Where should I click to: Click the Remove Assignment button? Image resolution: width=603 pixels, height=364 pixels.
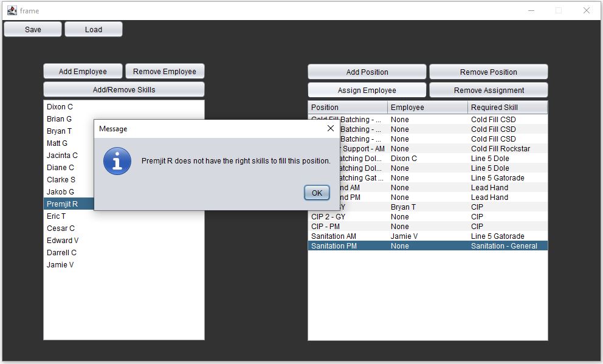click(x=488, y=89)
